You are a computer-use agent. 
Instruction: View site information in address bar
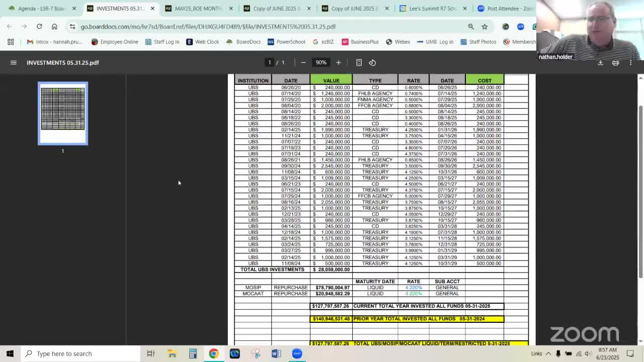click(72, 26)
